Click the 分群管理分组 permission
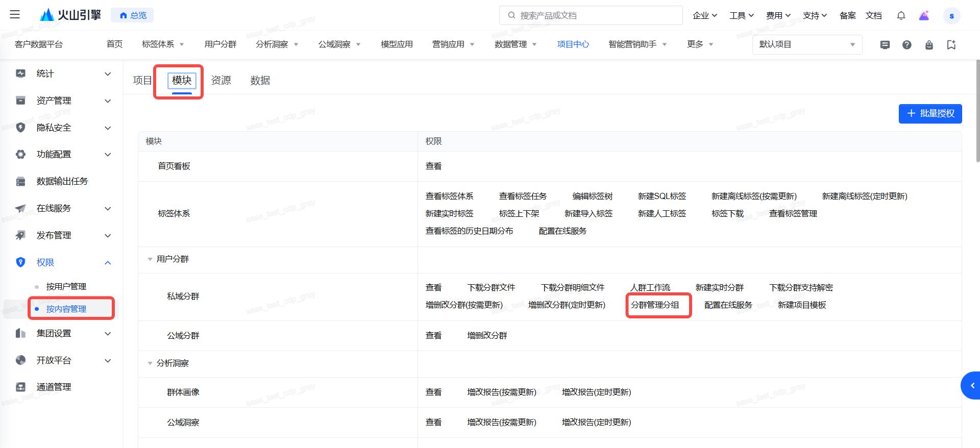 pos(655,305)
